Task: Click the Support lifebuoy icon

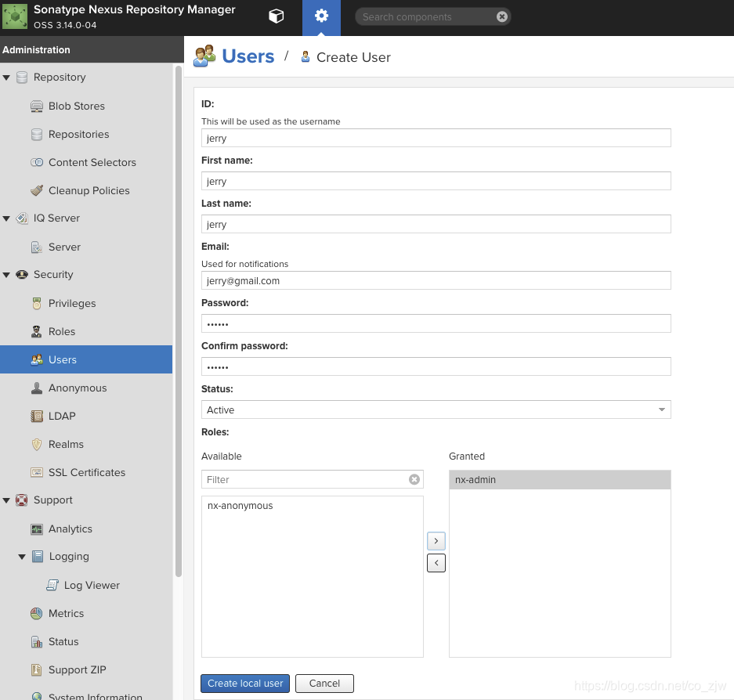Action: click(x=21, y=500)
